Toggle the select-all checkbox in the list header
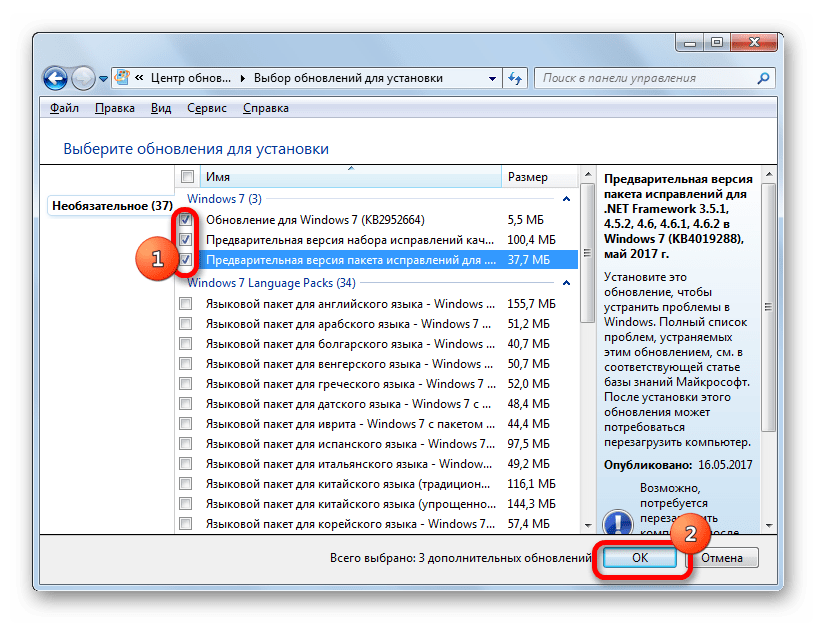 point(186,176)
